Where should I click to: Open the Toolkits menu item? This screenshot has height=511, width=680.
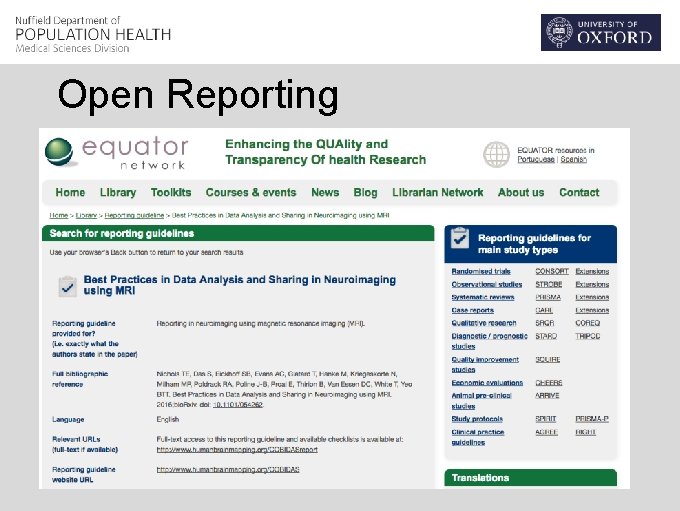pos(171,192)
